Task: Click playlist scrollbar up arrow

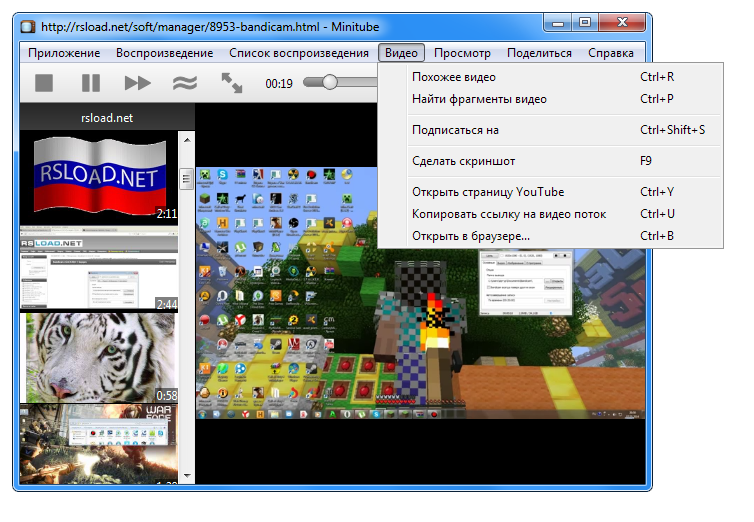Action: (x=187, y=140)
